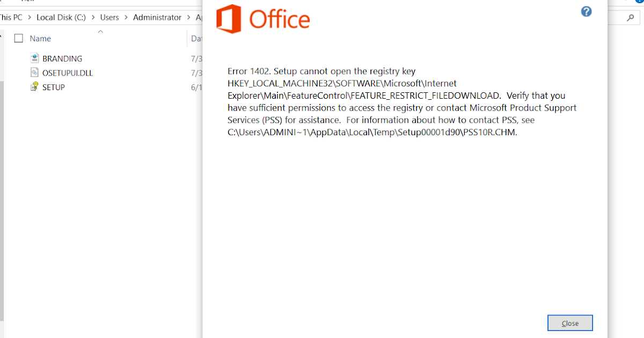Navigate to the Administrator breadcrumb folder

pyautogui.click(x=157, y=18)
